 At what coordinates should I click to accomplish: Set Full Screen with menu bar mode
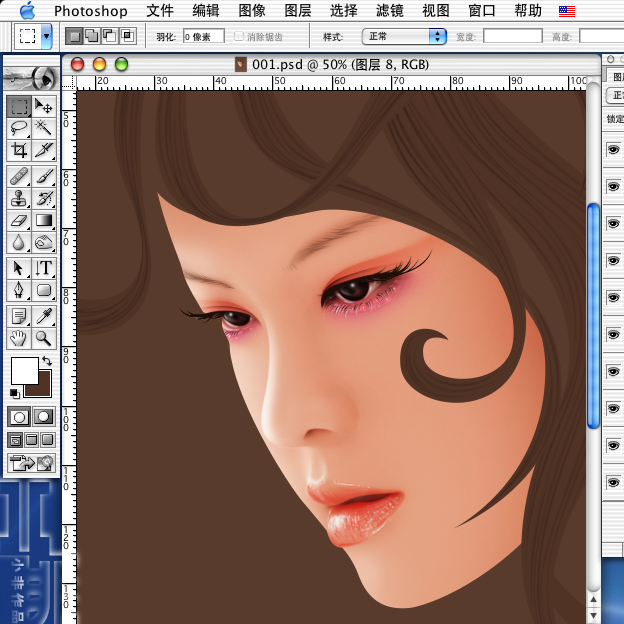[x=31, y=440]
